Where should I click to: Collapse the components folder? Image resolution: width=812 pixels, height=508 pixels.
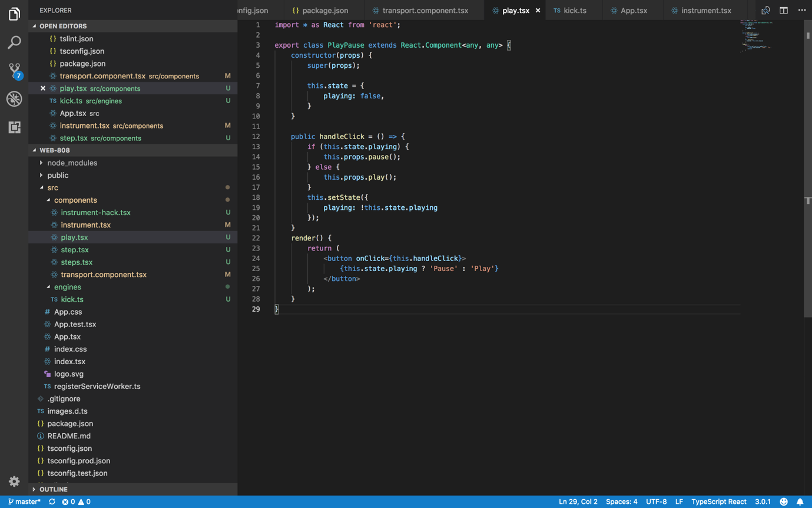click(75, 200)
